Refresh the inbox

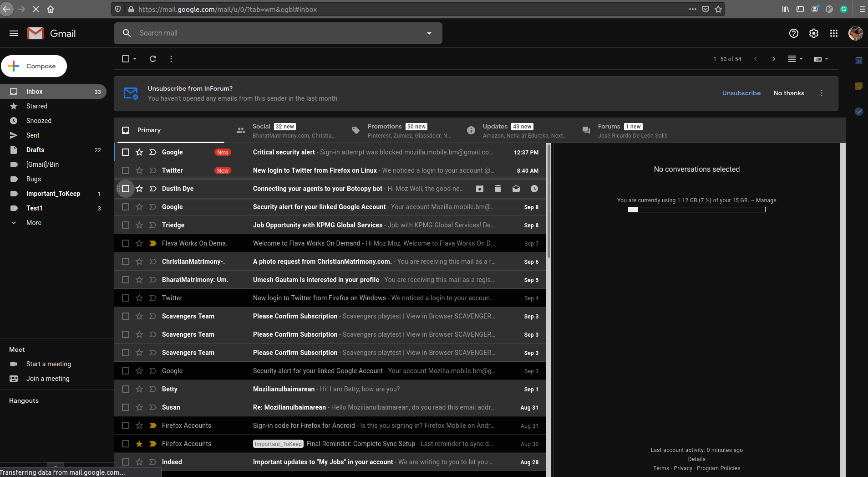(x=153, y=58)
